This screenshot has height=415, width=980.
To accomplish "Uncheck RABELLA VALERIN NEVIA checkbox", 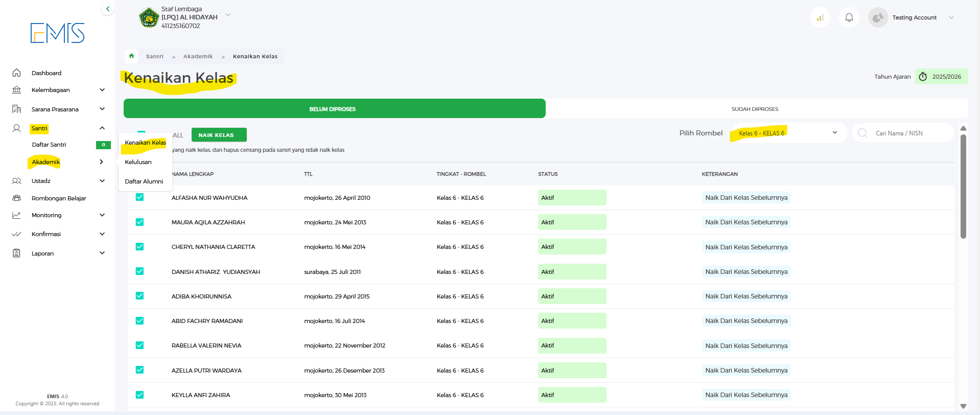I will click(x=139, y=345).
